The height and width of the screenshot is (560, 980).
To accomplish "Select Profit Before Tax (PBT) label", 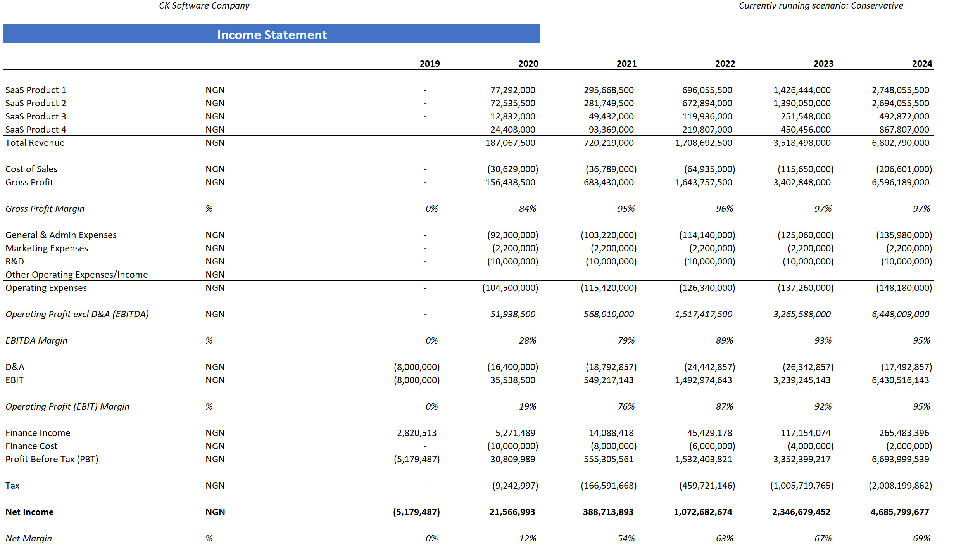I will tap(52, 459).
